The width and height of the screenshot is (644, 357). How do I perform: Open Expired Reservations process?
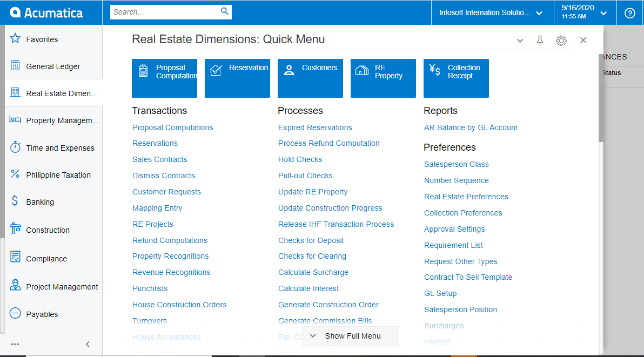pos(315,127)
